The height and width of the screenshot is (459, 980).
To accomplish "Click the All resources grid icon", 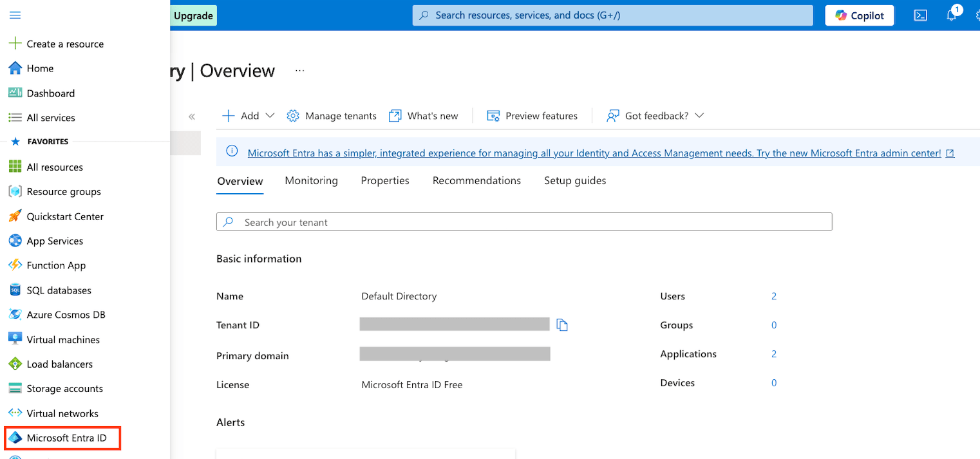I will [x=15, y=167].
